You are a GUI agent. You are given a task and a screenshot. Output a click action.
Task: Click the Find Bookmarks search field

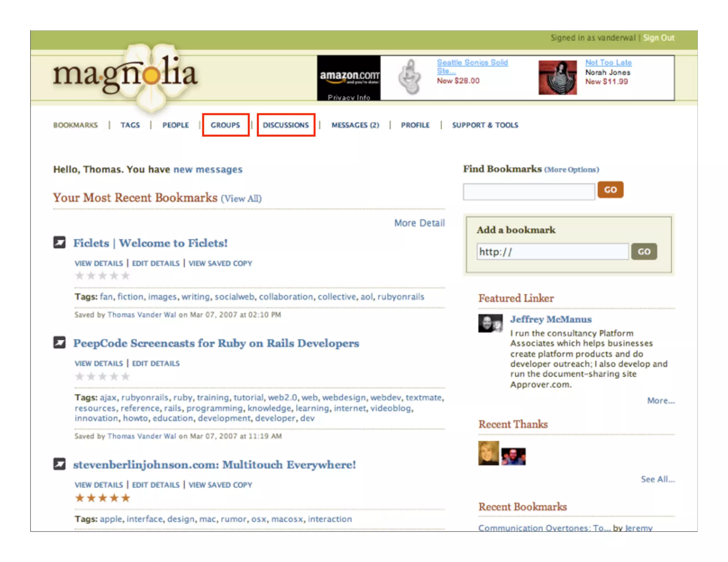[x=529, y=192]
